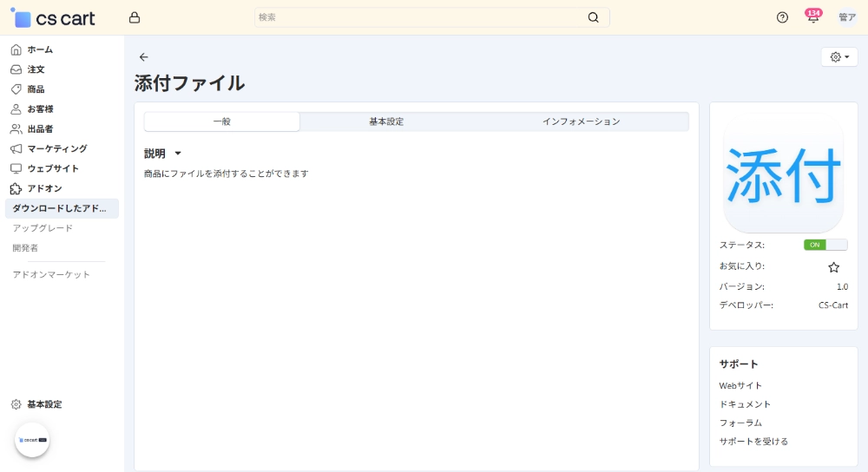The width and height of the screenshot is (868, 472).
Task: Open マーケティング megaphone menu item
Action: [x=56, y=148]
